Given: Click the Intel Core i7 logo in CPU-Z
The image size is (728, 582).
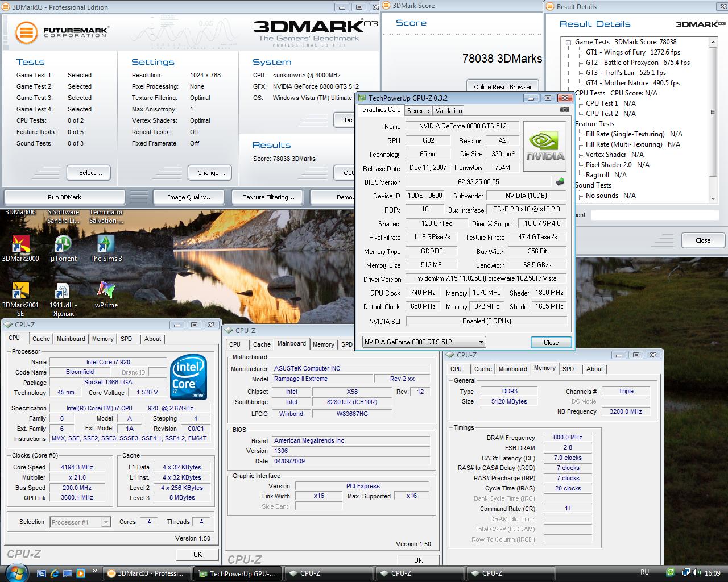Looking at the screenshot, I should click(189, 377).
